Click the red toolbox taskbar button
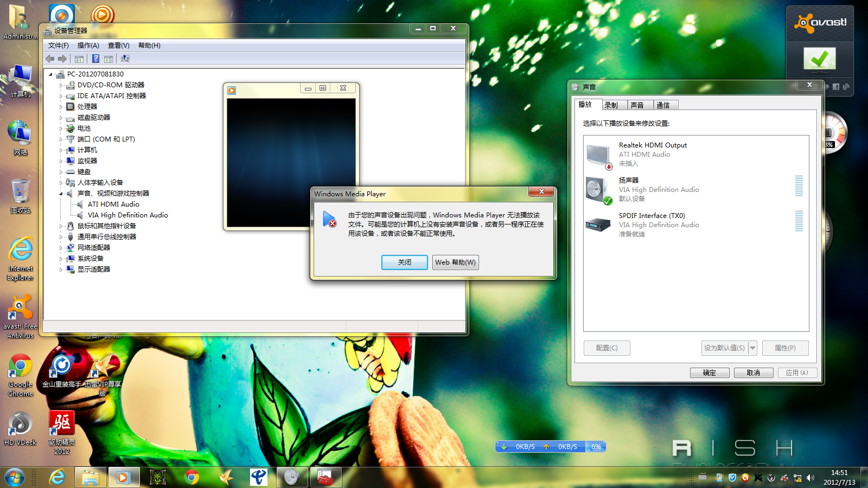The width and height of the screenshot is (868, 488). 325,478
